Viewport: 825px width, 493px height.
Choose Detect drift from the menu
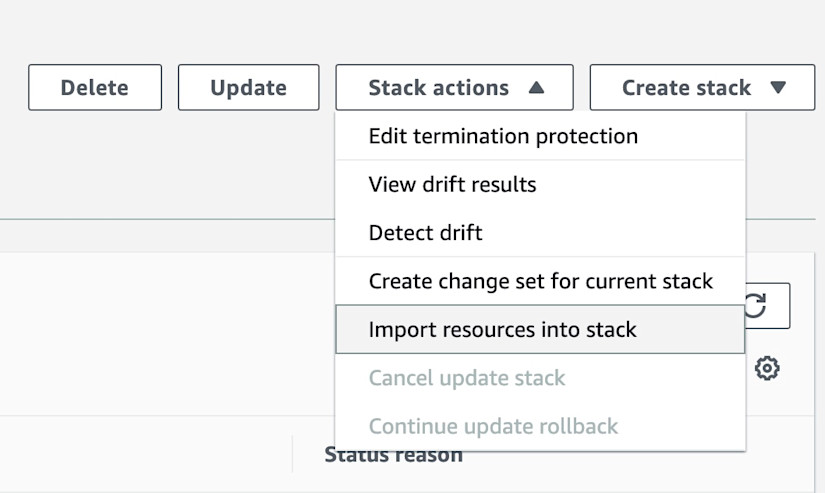coord(425,233)
